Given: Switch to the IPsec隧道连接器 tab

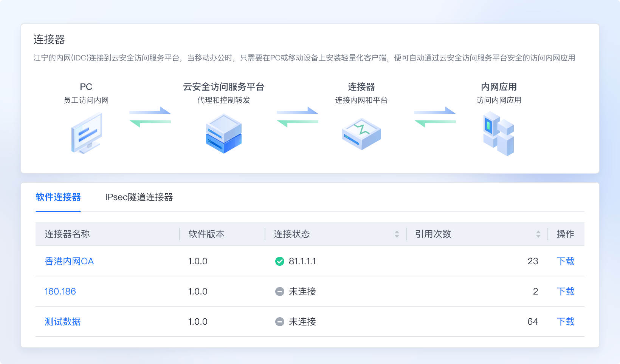Looking at the screenshot, I should pyautogui.click(x=139, y=197).
